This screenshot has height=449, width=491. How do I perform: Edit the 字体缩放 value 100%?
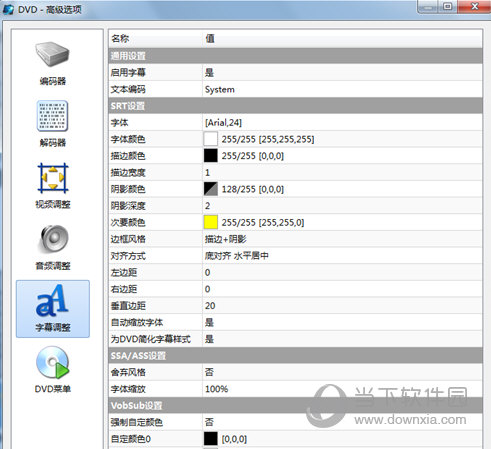click(216, 389)
